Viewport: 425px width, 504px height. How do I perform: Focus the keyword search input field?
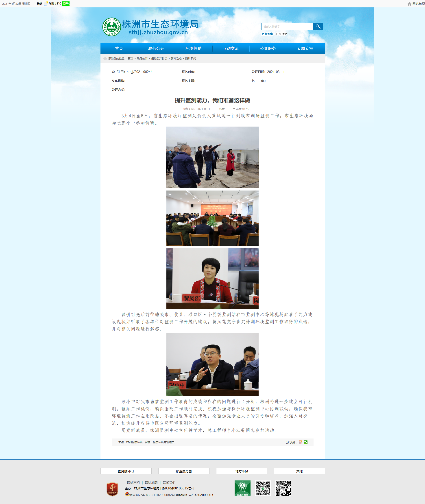pos(287,26)
